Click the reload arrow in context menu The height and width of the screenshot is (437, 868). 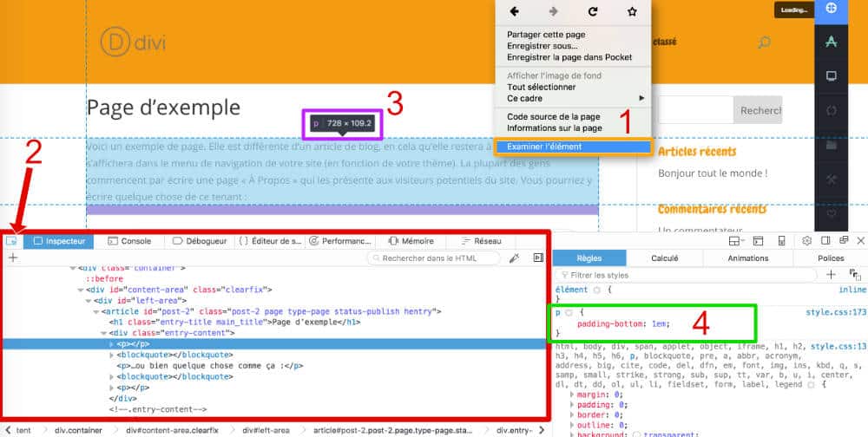[x=593, y=11]
